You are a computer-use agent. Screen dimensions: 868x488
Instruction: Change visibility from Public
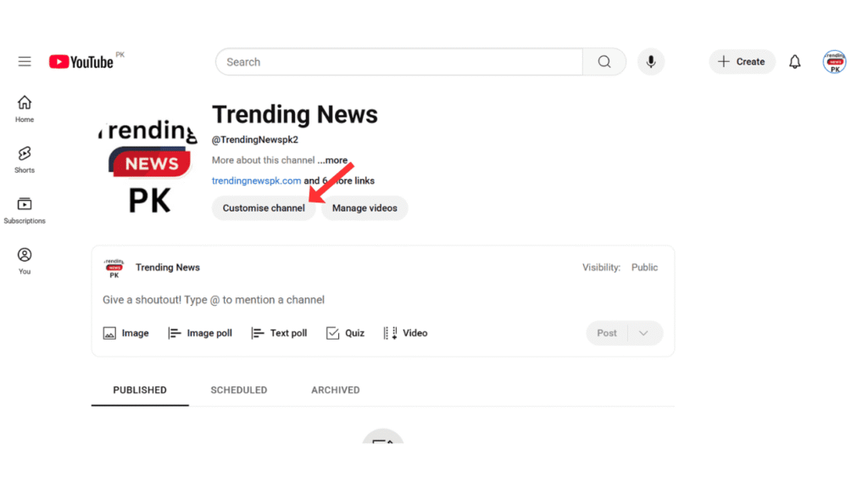tap(644, 267)
